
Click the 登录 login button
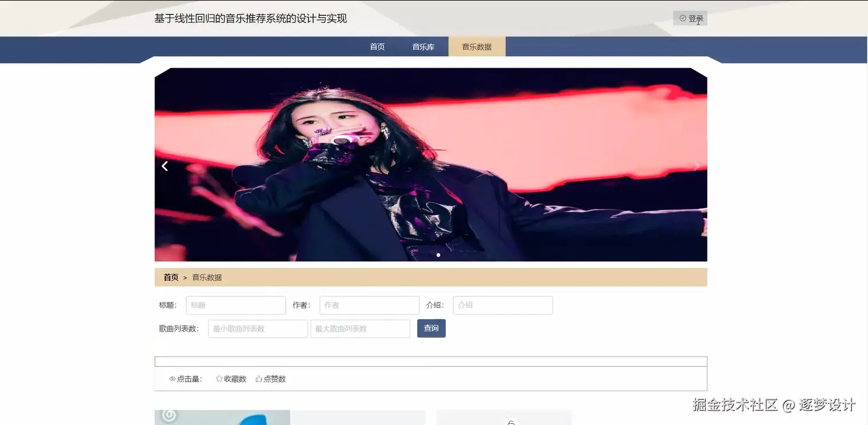point(690,18)
